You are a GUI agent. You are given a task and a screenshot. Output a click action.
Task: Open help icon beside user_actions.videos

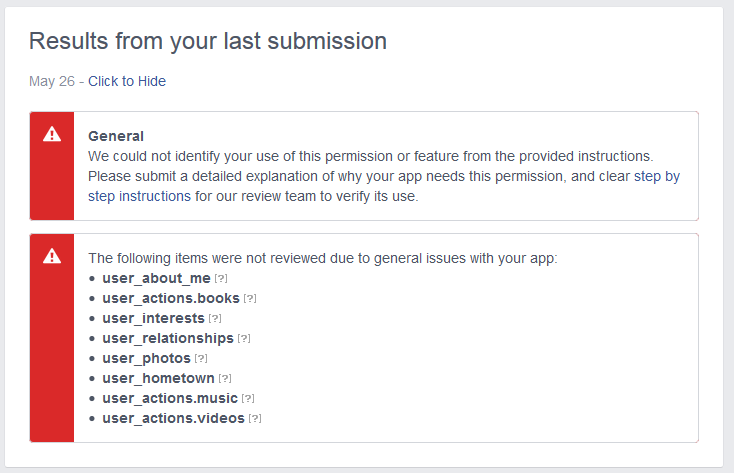coord(255,418)
